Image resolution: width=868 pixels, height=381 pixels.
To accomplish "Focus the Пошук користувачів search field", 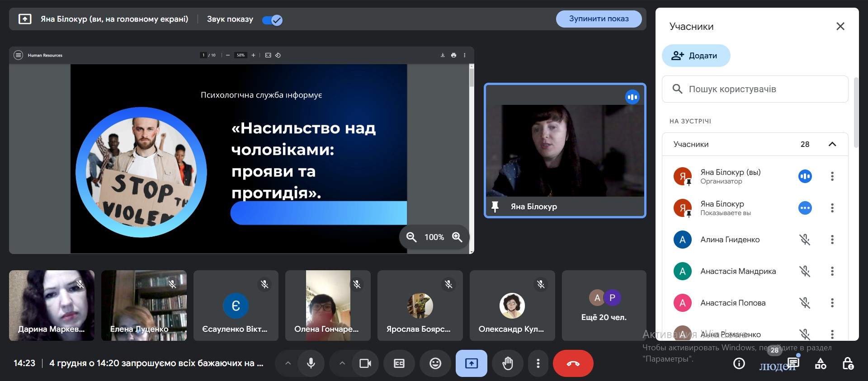I will point(755,89).
